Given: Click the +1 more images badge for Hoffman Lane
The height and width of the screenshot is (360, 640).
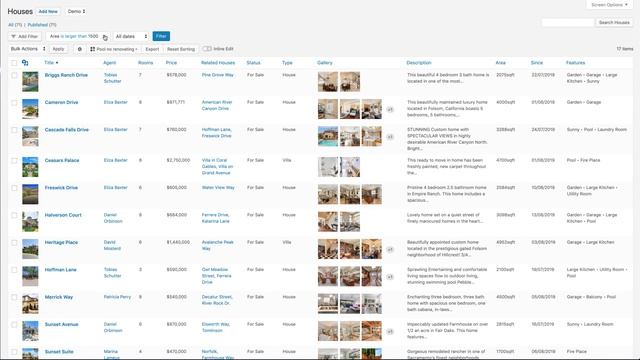Looking at the screenshot, I should pyautogui.click(x=390, y=277).
